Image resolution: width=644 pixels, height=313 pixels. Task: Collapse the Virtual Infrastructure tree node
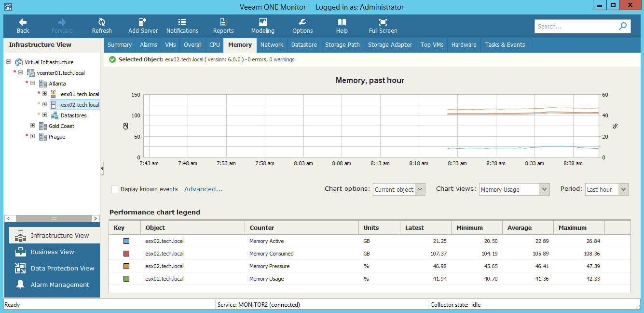[x=8, y=62]
